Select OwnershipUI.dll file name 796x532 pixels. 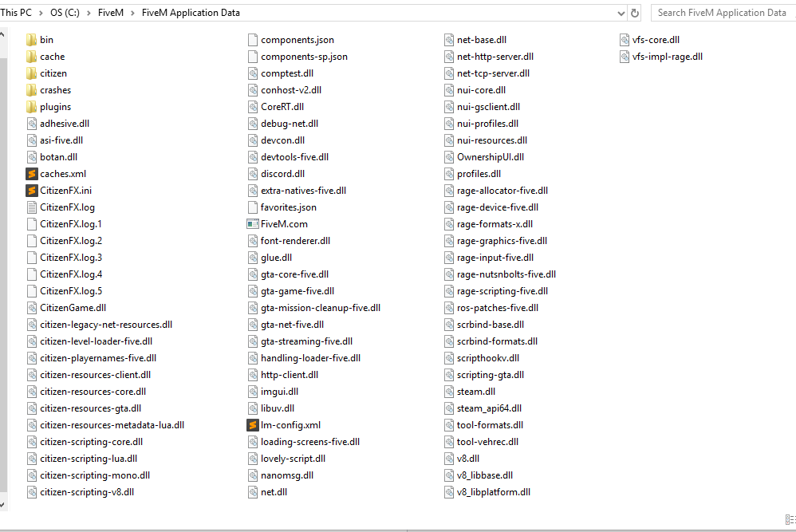point(491,157)
